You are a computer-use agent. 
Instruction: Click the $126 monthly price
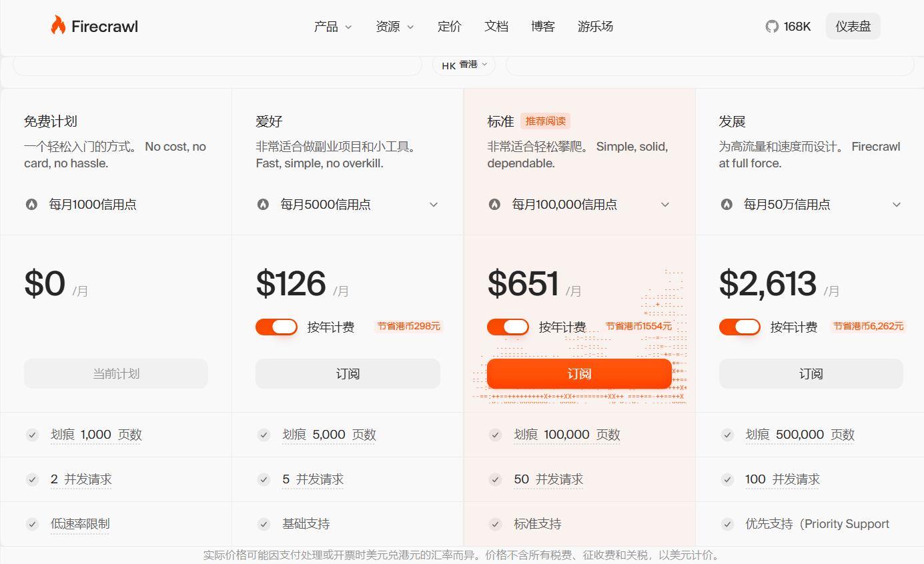[x=291, y=283]
